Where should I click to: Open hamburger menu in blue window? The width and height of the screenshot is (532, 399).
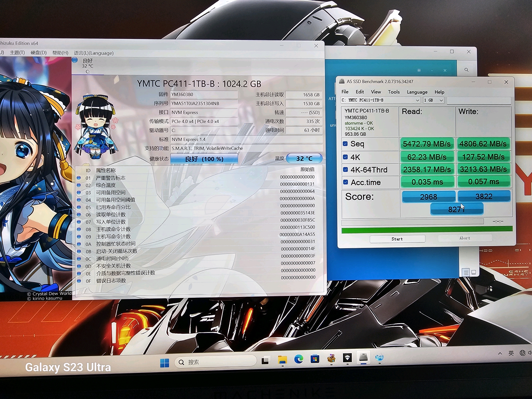(419, 70)
